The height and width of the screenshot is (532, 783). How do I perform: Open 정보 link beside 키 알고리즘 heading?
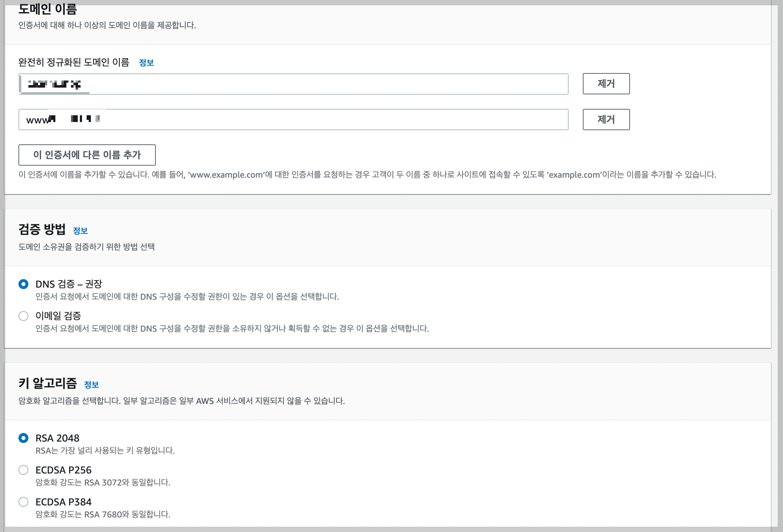point(91,385)
